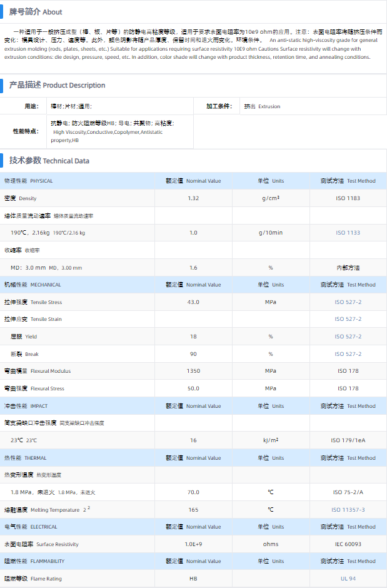Click the ISO 1183 density test method

348,198
